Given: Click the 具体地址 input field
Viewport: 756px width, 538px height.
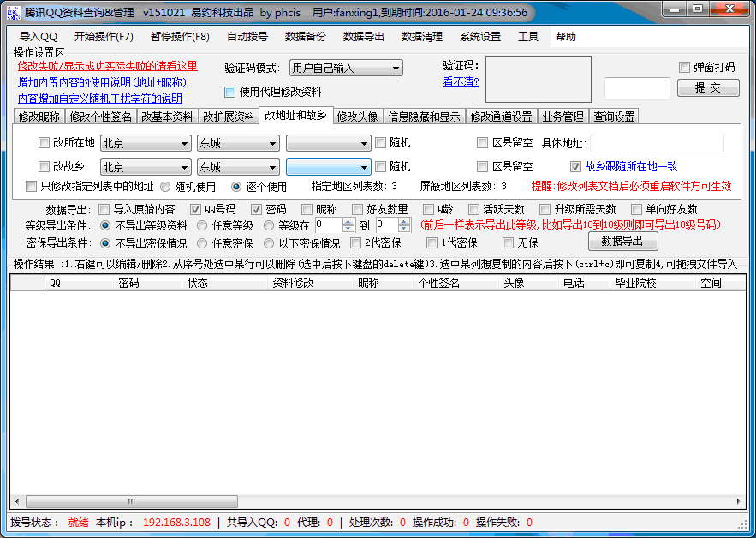Looking at the screenshot, I should click(x=657, y=143).
